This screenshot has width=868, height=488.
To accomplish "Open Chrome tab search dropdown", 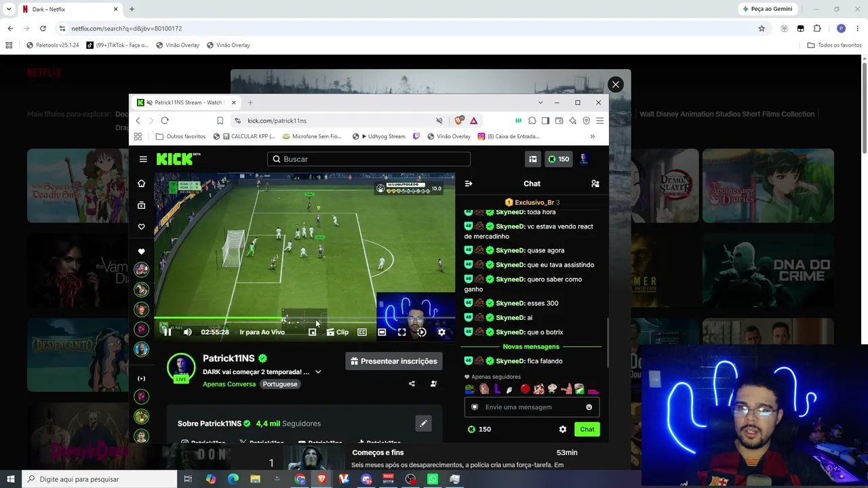I will [9, 9].
